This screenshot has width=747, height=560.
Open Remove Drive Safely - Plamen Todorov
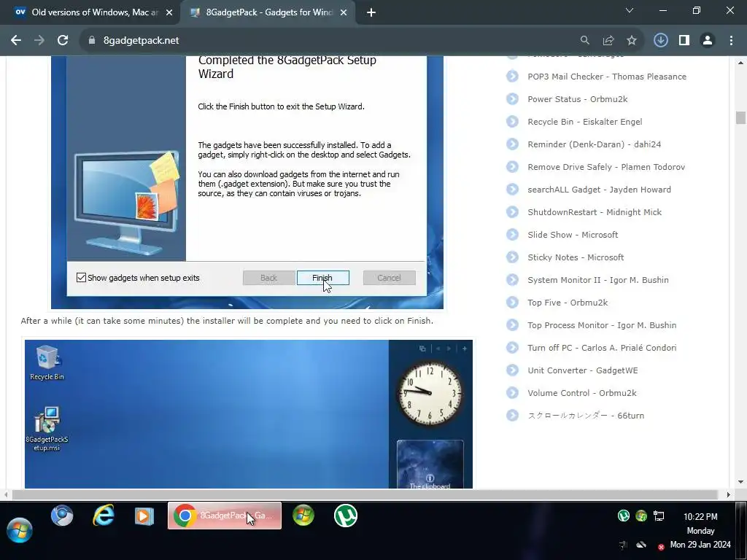pyautogui.click(x=606, y=167)
